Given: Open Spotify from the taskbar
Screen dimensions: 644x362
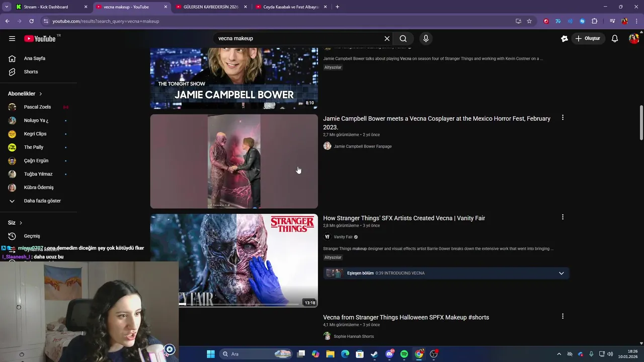Looking at the screenshot, I should [404, 354].
